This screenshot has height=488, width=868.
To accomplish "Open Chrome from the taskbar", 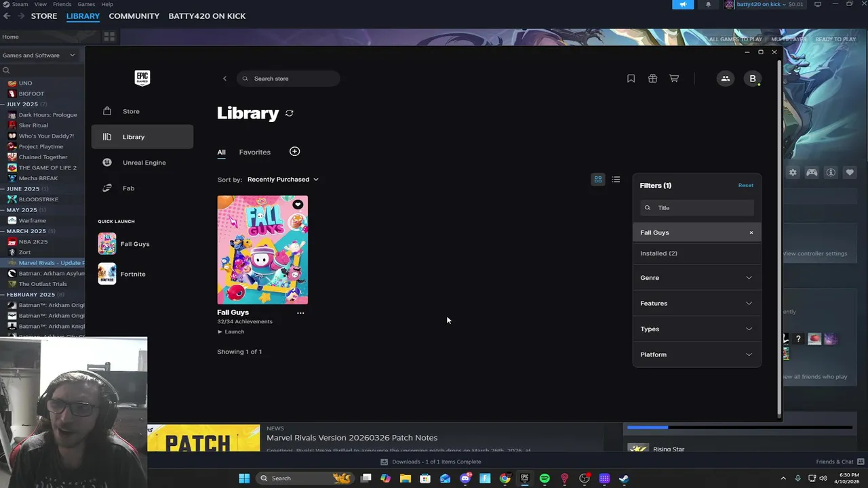I will 505,479.
